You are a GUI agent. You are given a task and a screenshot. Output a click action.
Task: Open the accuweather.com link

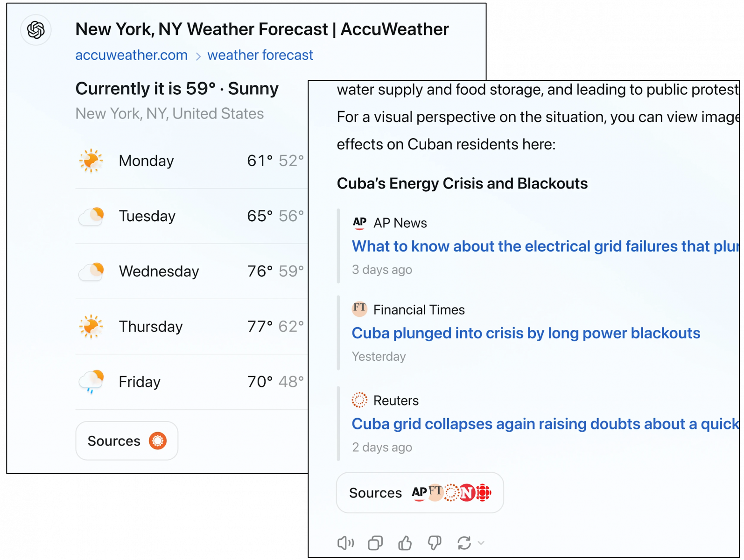[131, 55]
